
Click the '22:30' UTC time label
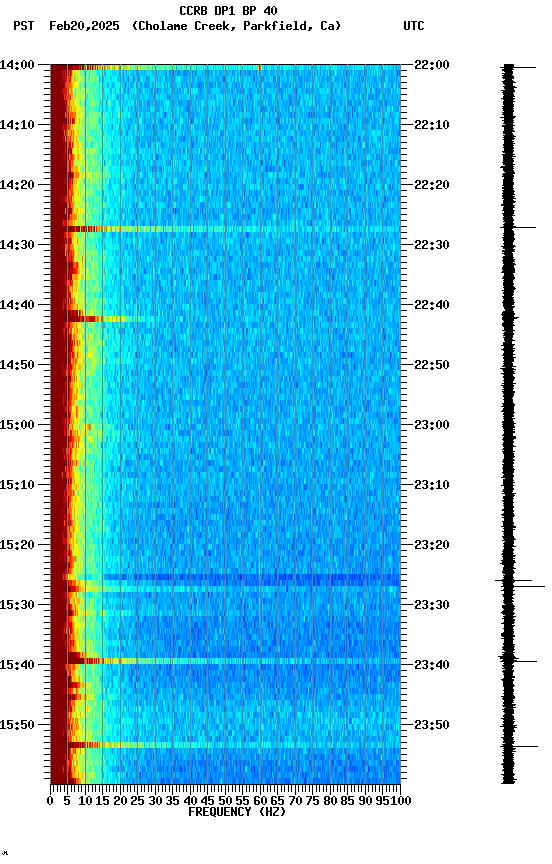click(432, 245)
